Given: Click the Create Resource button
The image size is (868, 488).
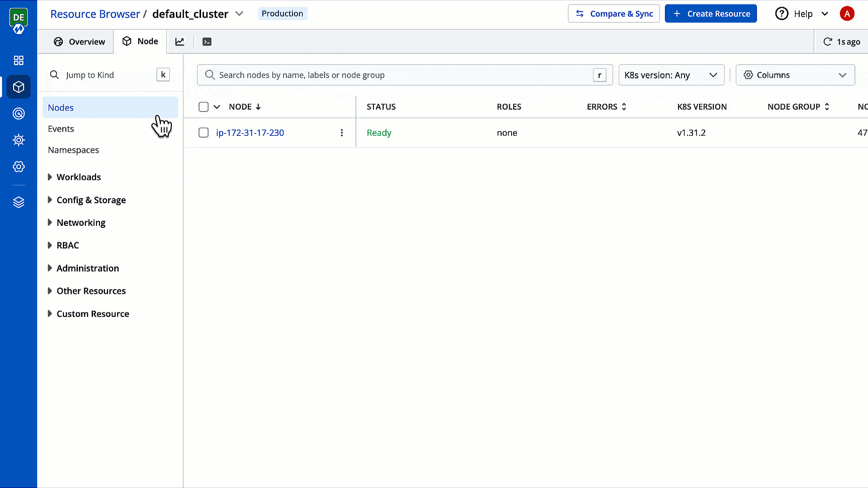Looking at the screenshot, I should pos(711,14).
